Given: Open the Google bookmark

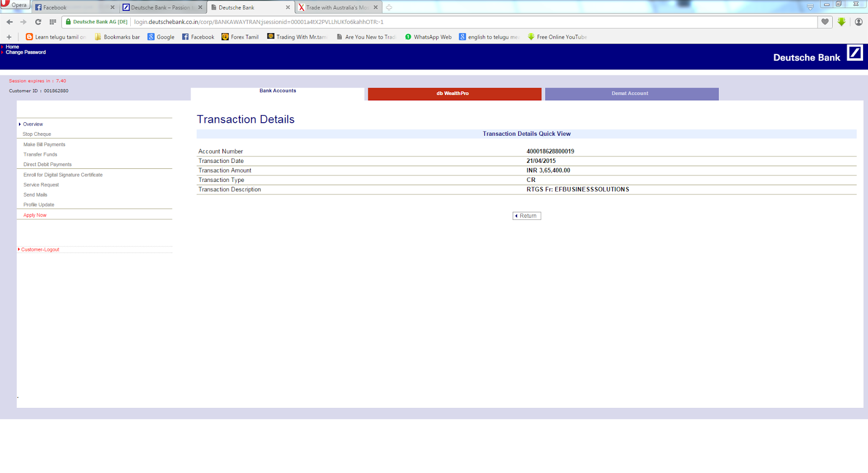Looking at the screenshot, I should pyautogui.click(x=161, y=37).
